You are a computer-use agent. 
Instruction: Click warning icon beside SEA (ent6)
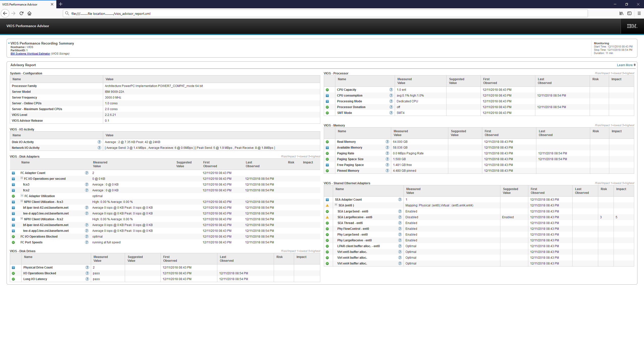[x=327, y=205]
